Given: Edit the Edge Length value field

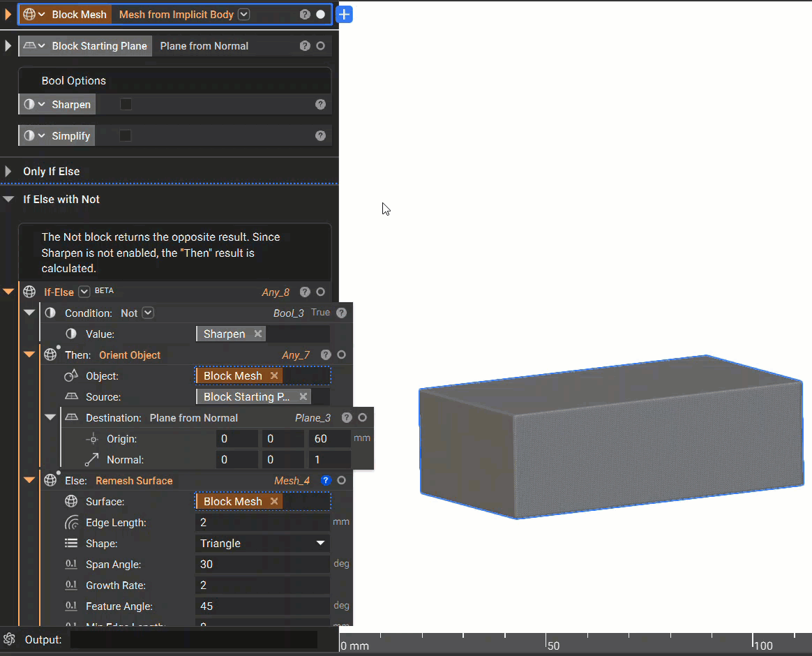Looking at the screenshot, I should point(262,522).
